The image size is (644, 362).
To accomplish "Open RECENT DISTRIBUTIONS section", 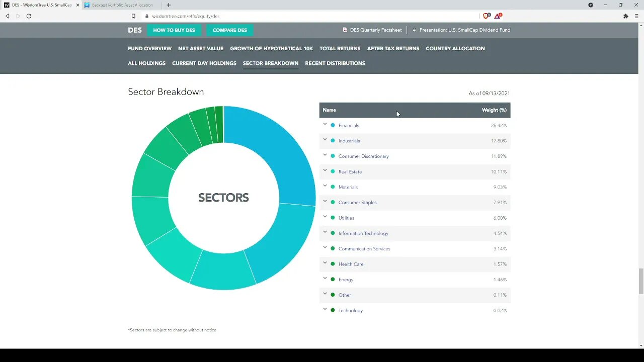I will pos(335,63).
